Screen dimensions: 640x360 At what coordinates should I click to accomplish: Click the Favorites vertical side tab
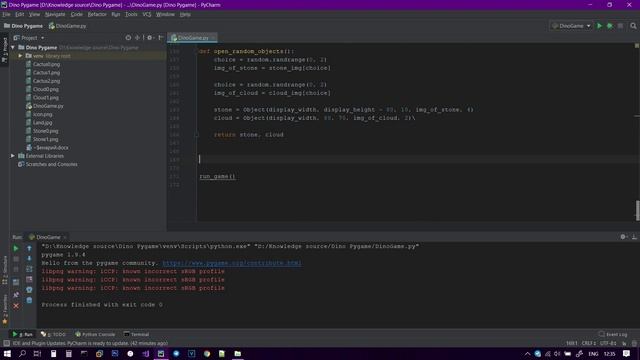click(x=4, y=309)
